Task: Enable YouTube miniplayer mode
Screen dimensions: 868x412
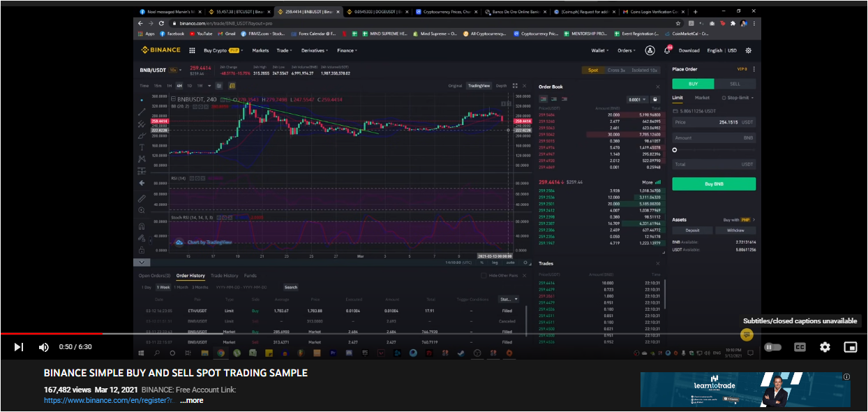Action: [850, 347]
